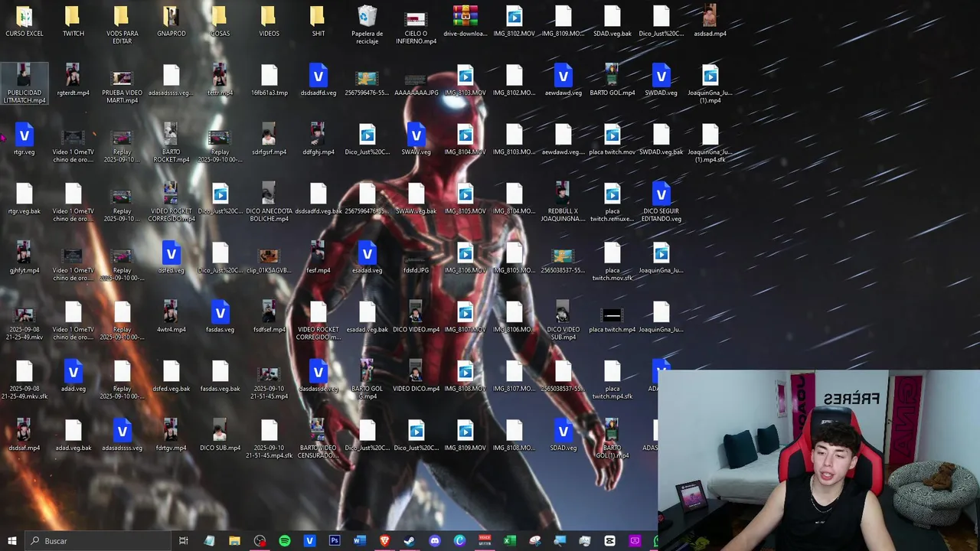This screenshot has height=551, width=980.
Task: Select the sdrfgsrf.mp4 file
Action: 269,139
